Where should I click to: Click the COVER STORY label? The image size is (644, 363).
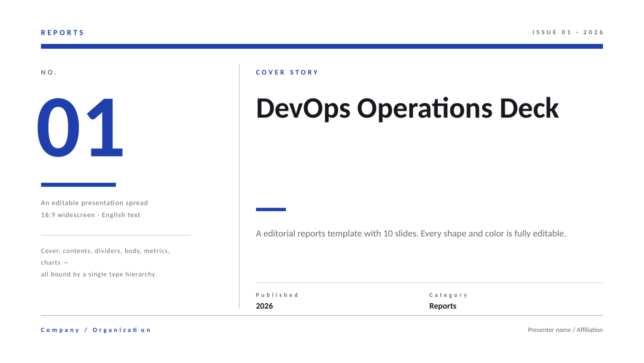287,73
